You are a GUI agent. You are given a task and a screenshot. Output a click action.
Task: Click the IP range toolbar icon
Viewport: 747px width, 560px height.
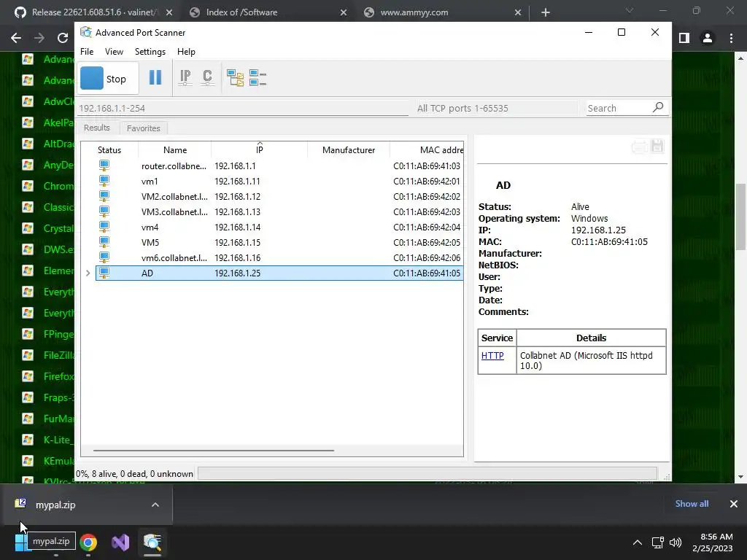[185, 77]
